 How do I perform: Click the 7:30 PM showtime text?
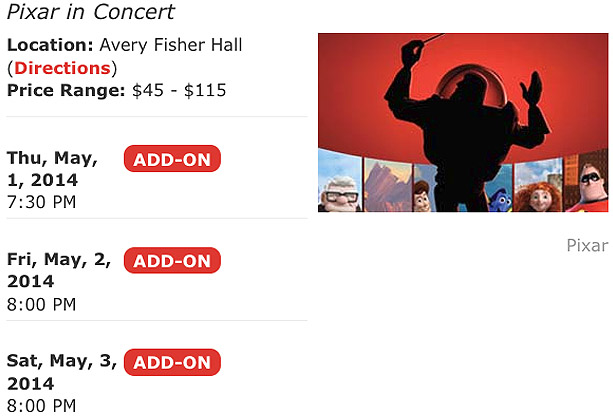[x=41, y=202]
